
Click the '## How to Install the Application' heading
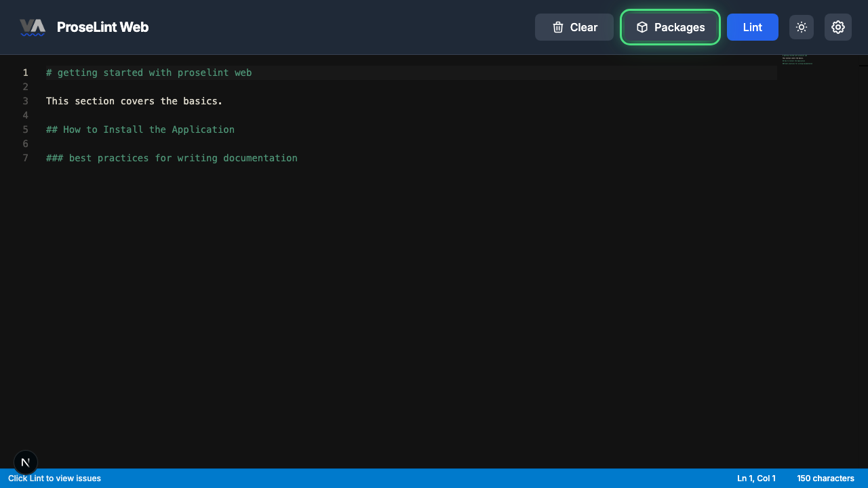(140, 129)
